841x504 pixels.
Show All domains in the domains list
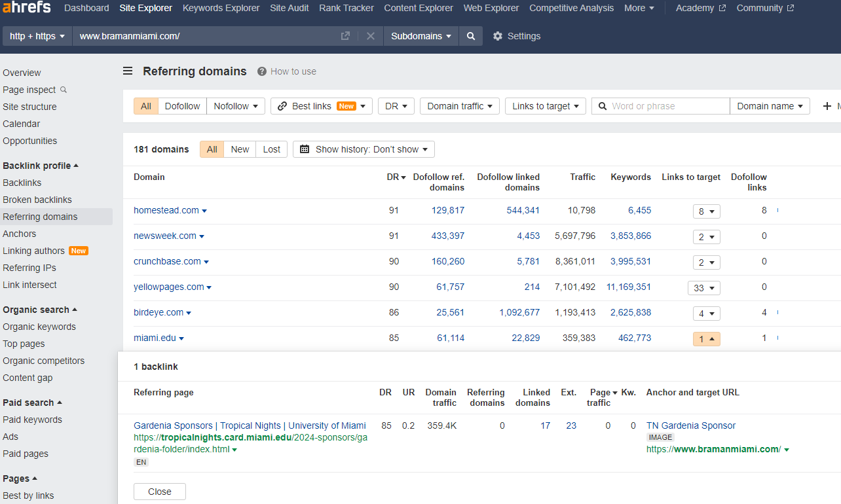[212, 149]
